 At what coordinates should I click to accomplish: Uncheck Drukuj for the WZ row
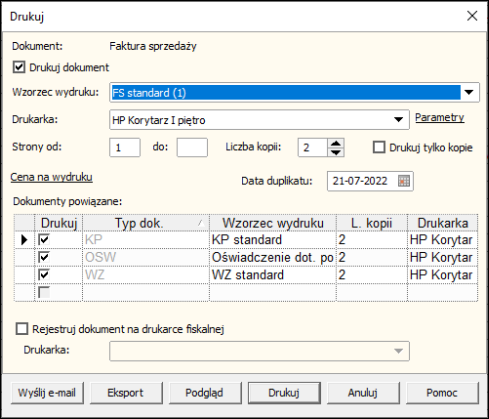pos(44,275)
